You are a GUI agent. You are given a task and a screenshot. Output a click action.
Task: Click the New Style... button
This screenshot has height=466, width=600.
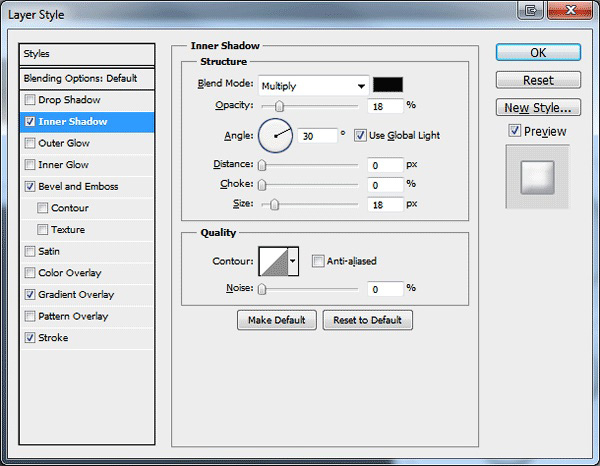click(x=538, y=108)
